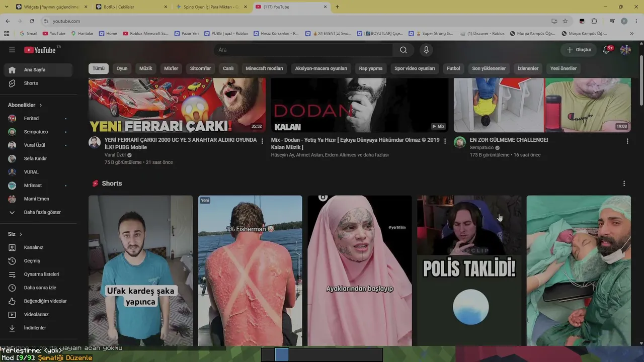Open the Gmail bookmark
Screen dimensions: 644x362
28,34
